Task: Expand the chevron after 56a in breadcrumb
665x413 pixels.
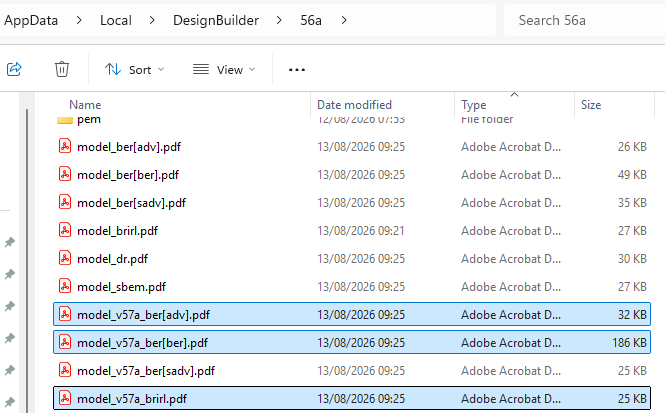Action: [344, 20]
